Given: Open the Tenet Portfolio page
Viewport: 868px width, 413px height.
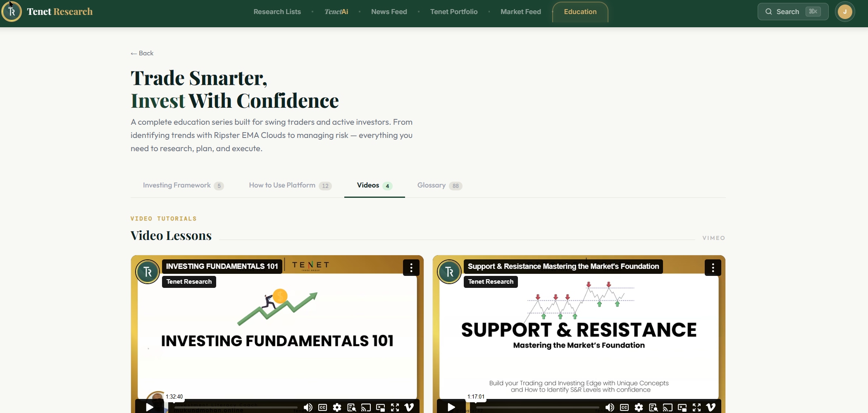Looking at the screenshot, I should coord(454,12).
